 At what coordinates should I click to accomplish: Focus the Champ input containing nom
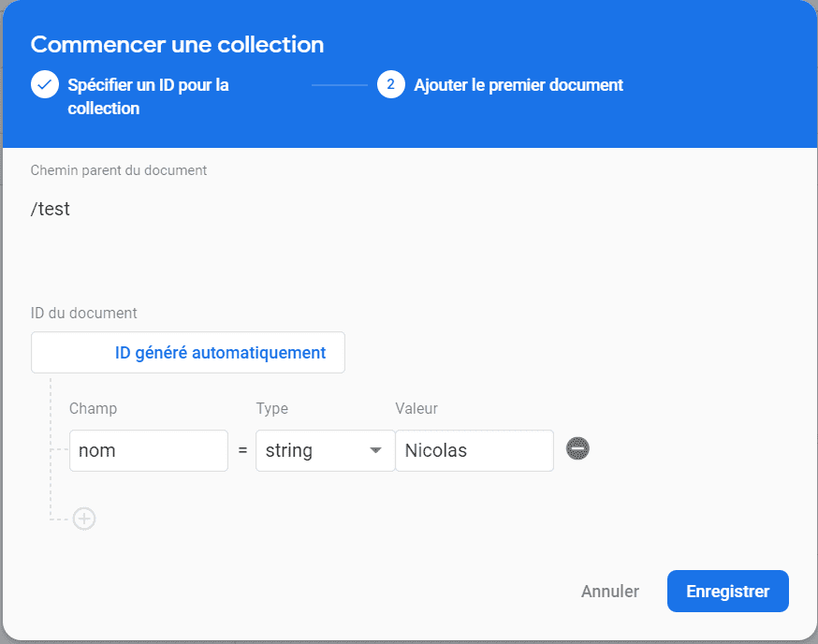pyautogui.click(x=148, y=450)
